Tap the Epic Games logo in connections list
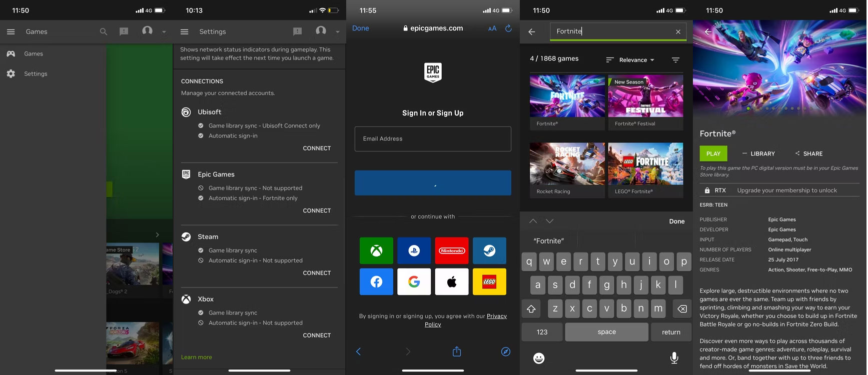The height and width of the screenshot is (375, 868). (186, 174)
